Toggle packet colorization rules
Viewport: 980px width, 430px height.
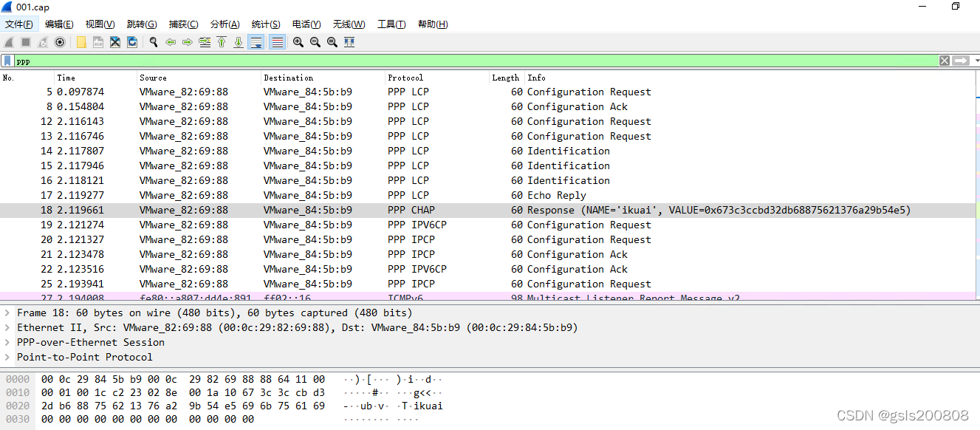[x=277, y=42]
